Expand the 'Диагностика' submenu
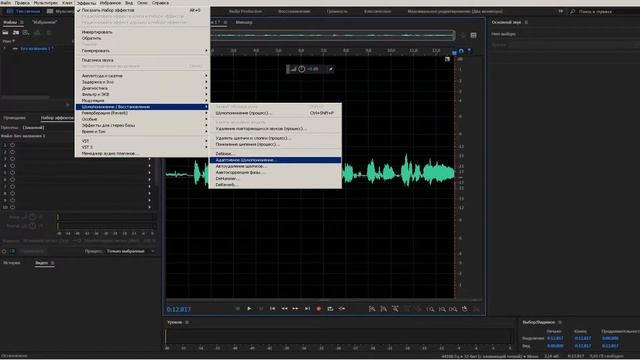Image resolution: width=640 pixels, height=360 pixels. click(x=142, y=88)
